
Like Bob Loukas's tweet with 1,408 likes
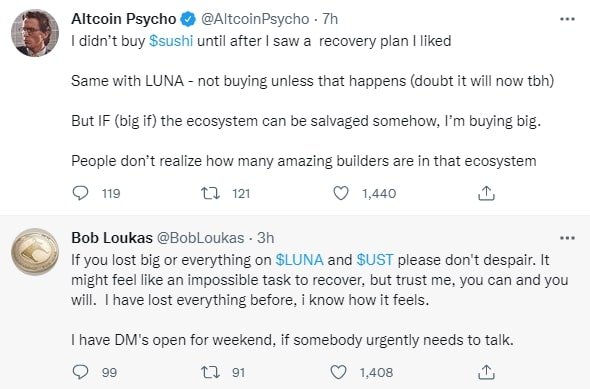tap(338, 372)
